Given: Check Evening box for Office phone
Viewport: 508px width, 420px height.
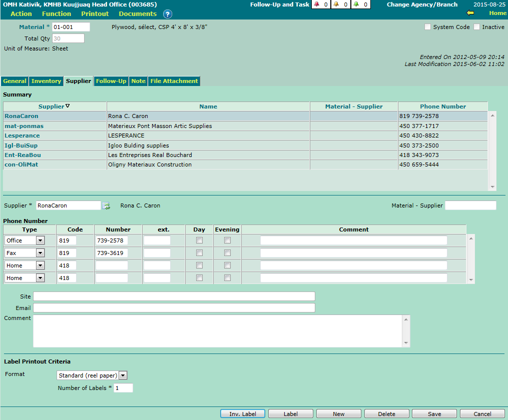Looking at the screenshot, I should pyautogui.click(x=227, y=240).
